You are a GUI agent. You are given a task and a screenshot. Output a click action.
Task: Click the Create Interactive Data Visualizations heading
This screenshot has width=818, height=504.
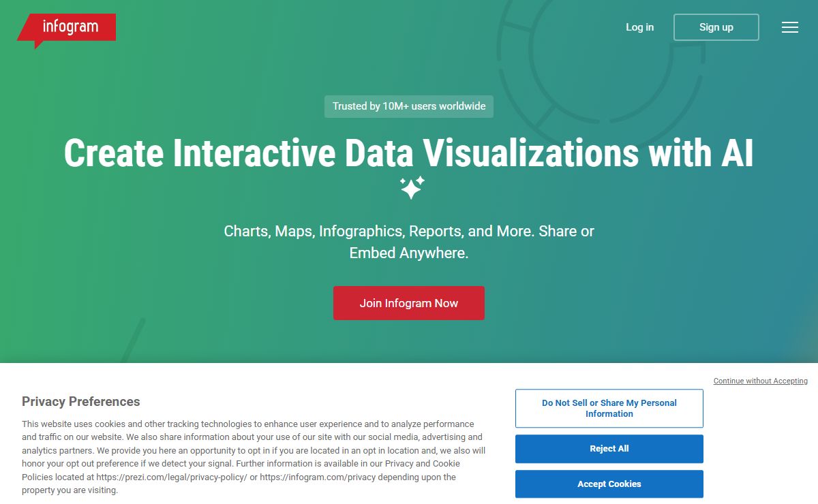(409, 153)
